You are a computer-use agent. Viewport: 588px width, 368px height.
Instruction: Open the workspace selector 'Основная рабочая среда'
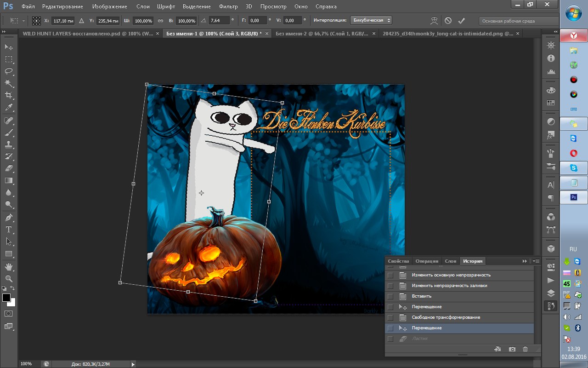pyautogui.click(x=518, y=21)
